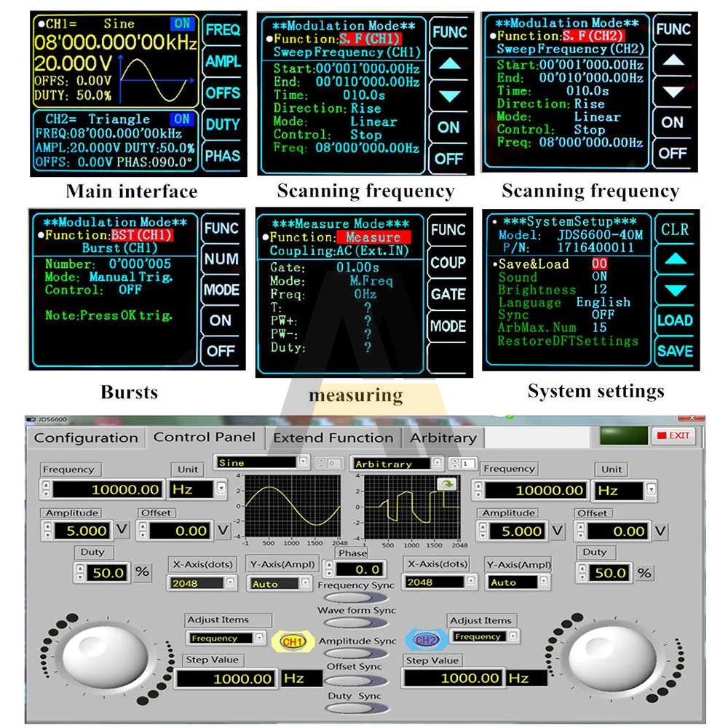Toggle the Amplitude Sync switch
This screenshot has height=728, width=728.
[356, 653]
